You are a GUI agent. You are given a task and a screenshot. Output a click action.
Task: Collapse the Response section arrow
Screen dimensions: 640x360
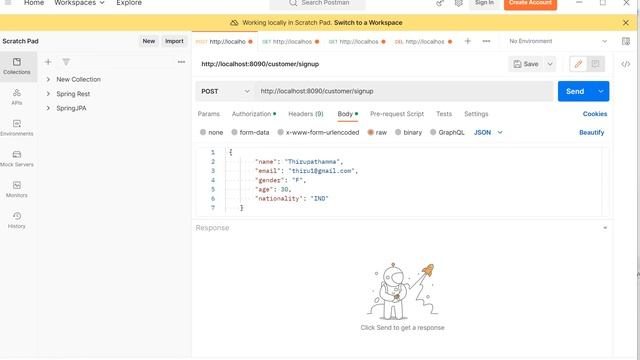point(605,228)
